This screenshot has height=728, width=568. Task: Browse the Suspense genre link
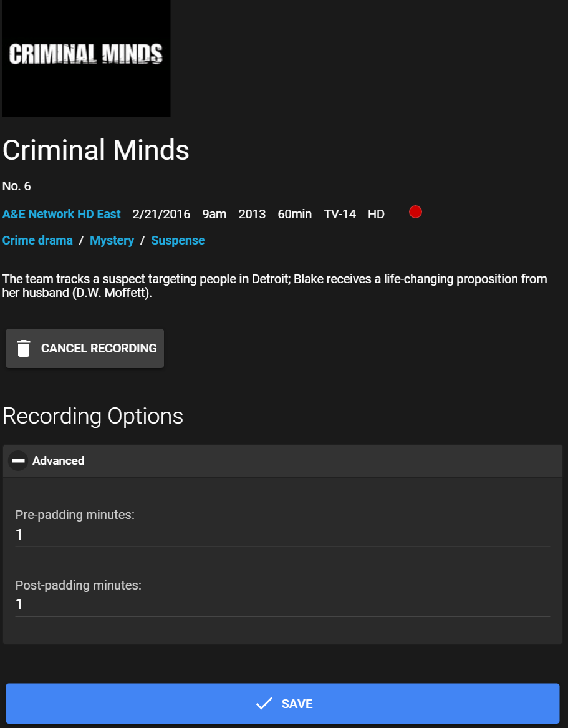[x=178, y=241]
